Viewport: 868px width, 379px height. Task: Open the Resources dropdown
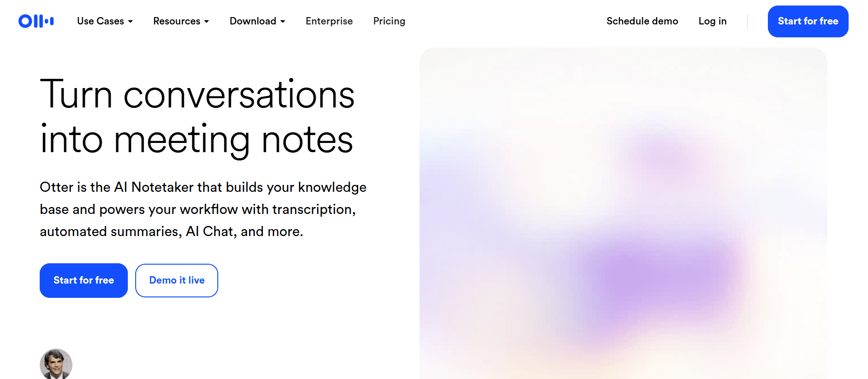click(177, 21)
